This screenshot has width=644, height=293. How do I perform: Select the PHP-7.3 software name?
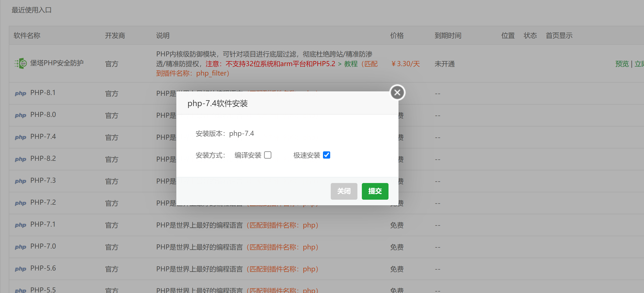(43, 181)
